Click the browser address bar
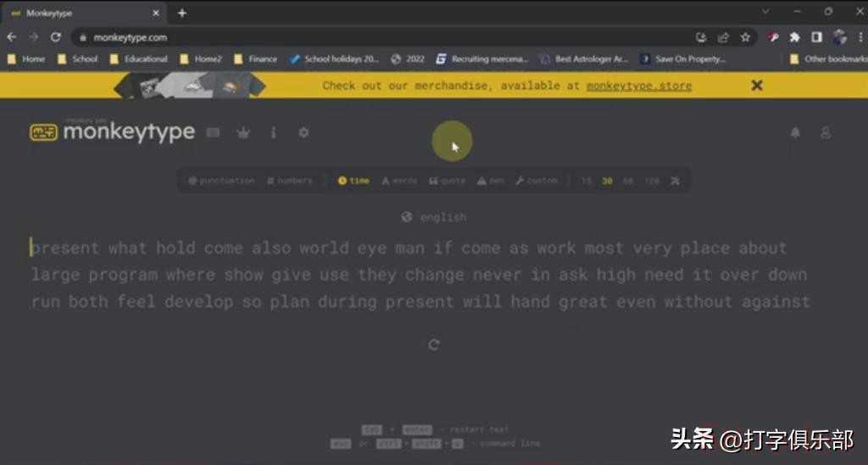 [x=382, y=37]
